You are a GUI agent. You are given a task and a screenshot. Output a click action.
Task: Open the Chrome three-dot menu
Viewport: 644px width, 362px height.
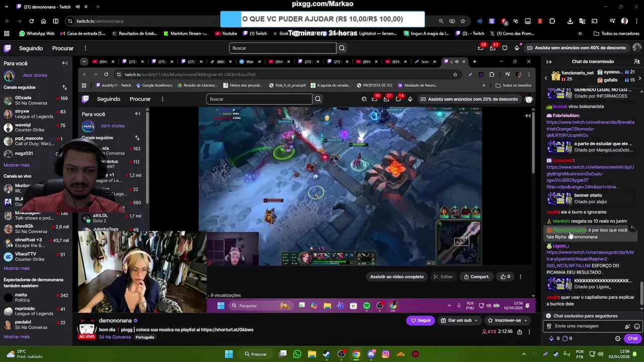coord(636,21)
